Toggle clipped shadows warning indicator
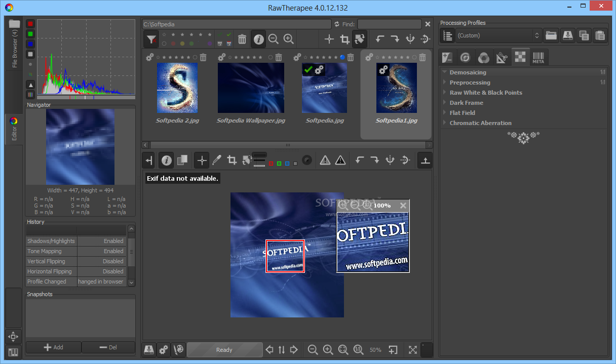The width and height of the screenshot is (616, 364). pos(325,160)
